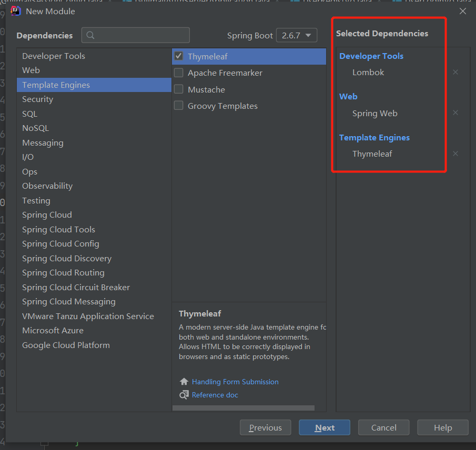The image size is (476, 450).
Task: Open the Handling Form Submission guide link
Action: (x=235, y=382)
